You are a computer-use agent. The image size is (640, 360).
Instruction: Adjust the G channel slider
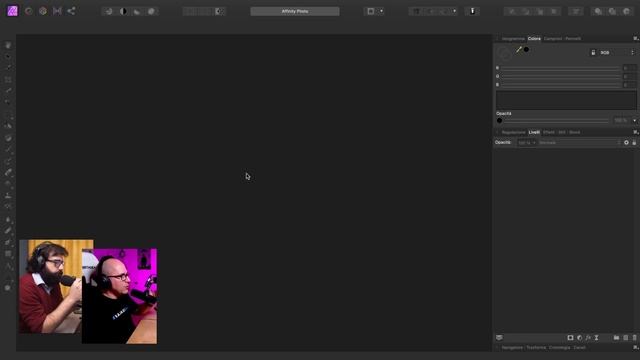click(x=561, y=76)
